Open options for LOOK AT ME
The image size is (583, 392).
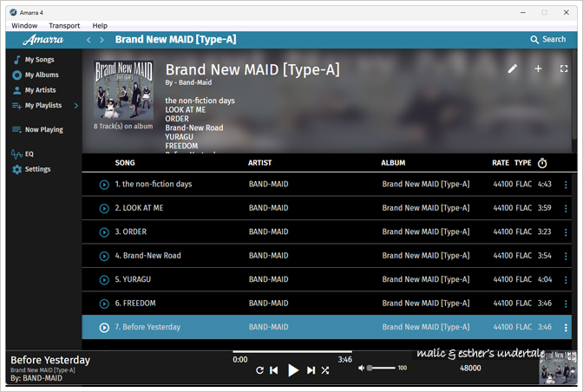tap(566, 208)
